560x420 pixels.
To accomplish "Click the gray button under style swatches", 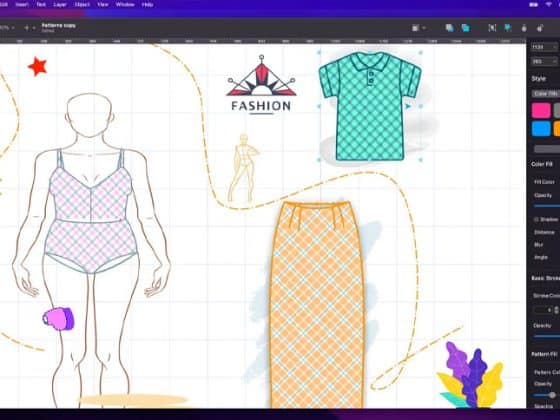I will click(547, 149).
